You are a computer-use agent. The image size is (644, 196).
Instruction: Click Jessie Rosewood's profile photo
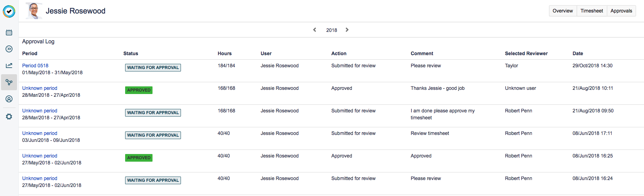34,11
